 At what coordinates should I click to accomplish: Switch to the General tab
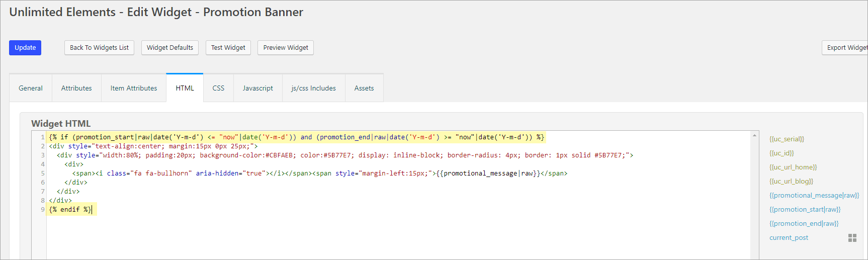pos(31,88)
